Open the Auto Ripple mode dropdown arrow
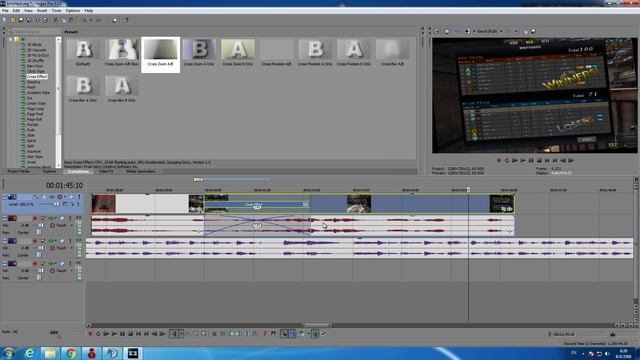640x360 pixels. (x=308, y=334)
